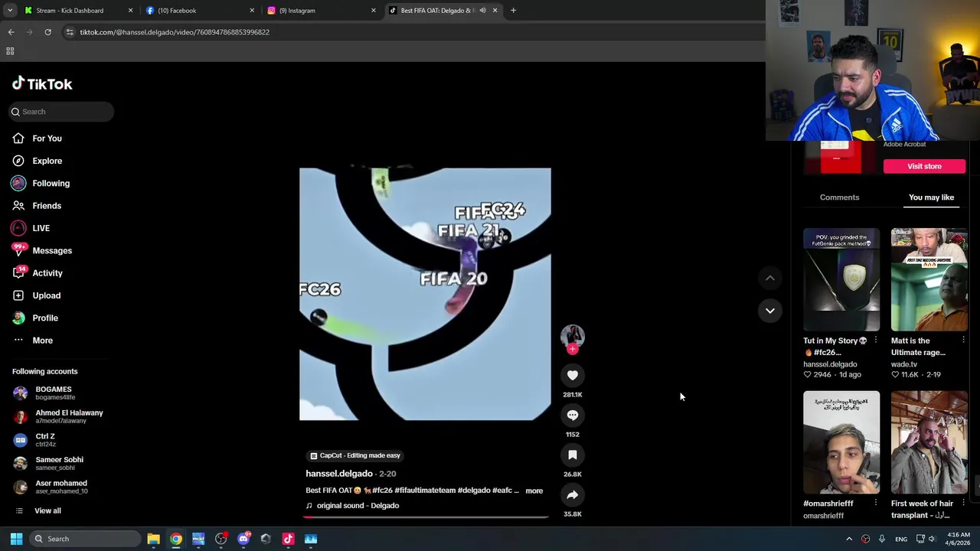Click the Windows taskbar Search box
Image resolution: width=980 pixels, height=551 pixels.
click(x=84, y=539)
